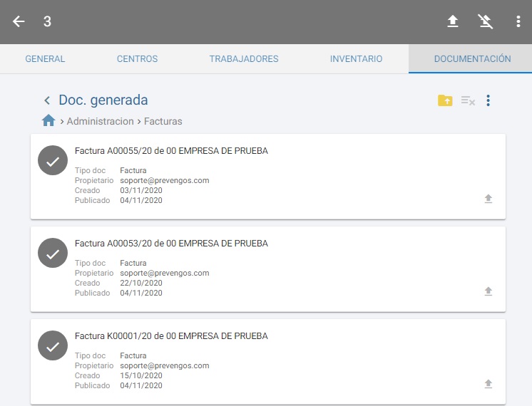Click the back arrow in top bar
The height and width of the screenshot is (406, 532).
tap(19, 21)
